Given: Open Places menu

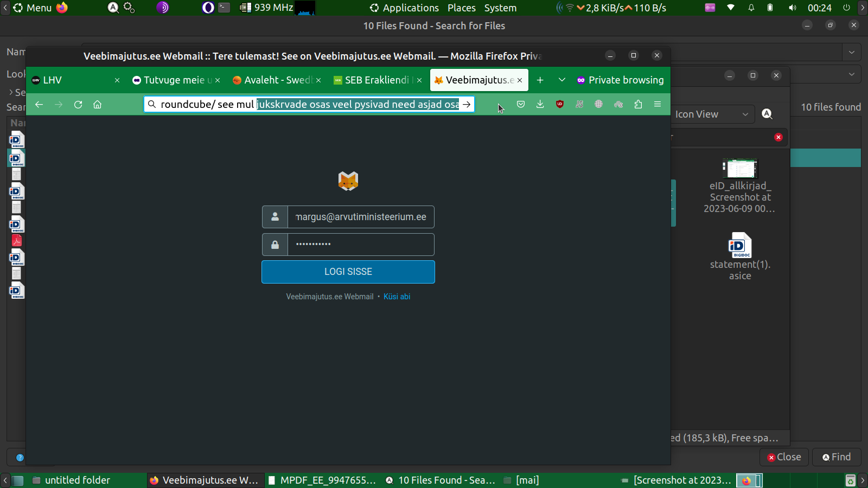Looking at the screenshot, I should pyautogui.click(x=462, y=8).
